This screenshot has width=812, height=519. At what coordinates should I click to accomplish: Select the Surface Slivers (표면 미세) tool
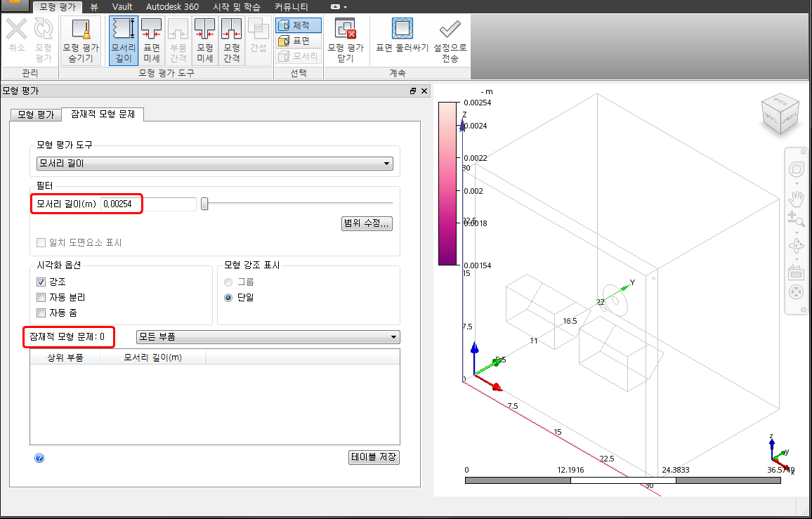151,41
